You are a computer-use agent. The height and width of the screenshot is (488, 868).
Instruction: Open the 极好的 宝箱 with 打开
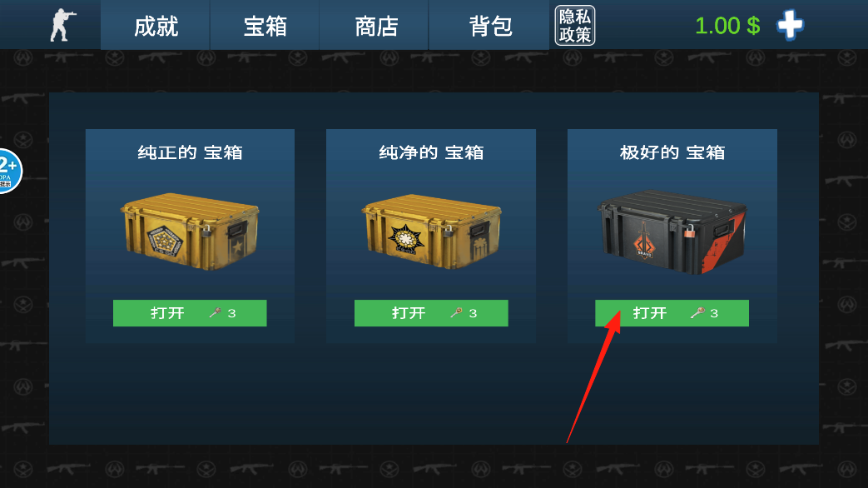[x=672, y=313]
